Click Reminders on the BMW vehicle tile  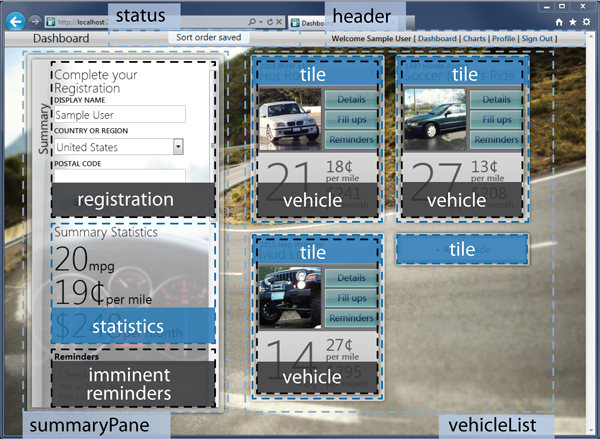[351, 140]
